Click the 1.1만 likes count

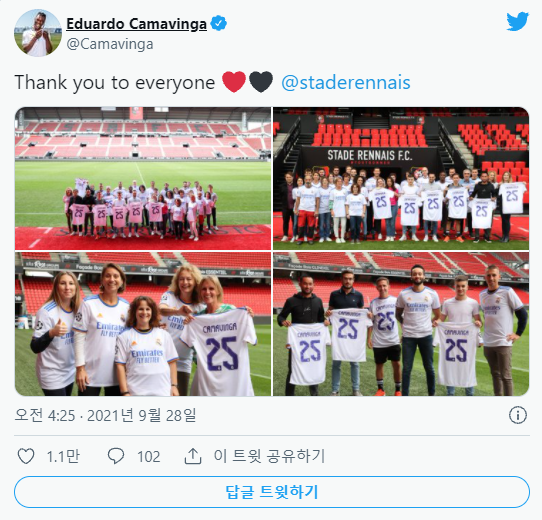pyautogui.click(x=63, y=456)
